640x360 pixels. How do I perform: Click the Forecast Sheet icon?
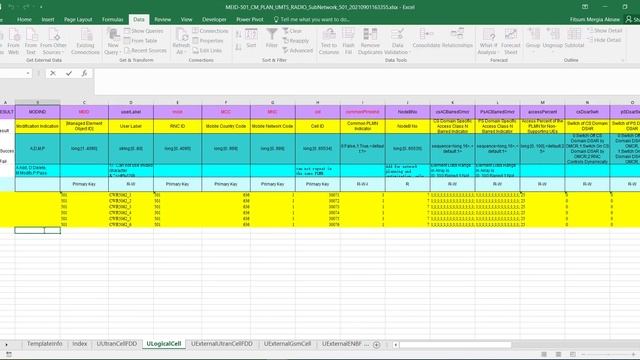click(511, 41)
